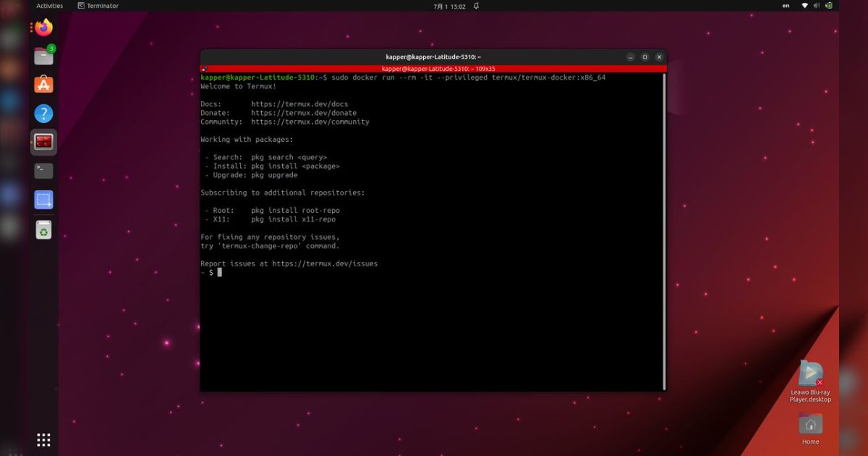Open Firefox from the dock

click(x=43, y=27)
